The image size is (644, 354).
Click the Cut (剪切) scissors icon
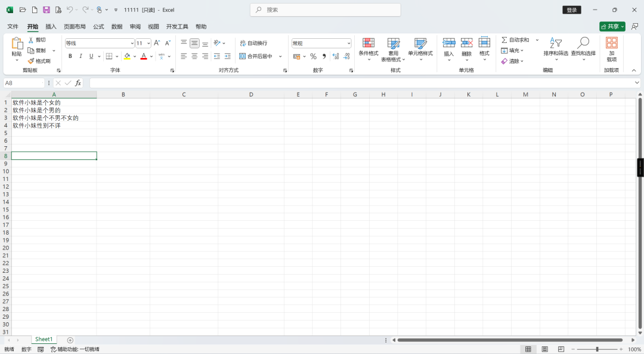[31, 40]
